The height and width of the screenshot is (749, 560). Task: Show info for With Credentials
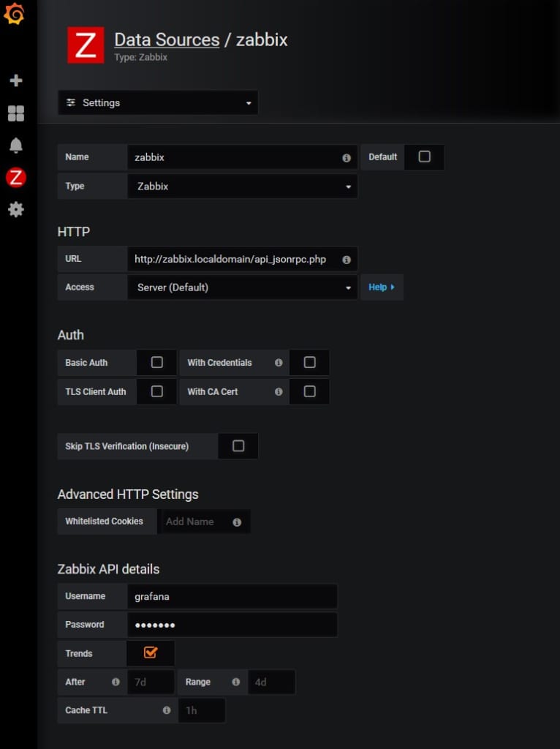coord(279,363)
